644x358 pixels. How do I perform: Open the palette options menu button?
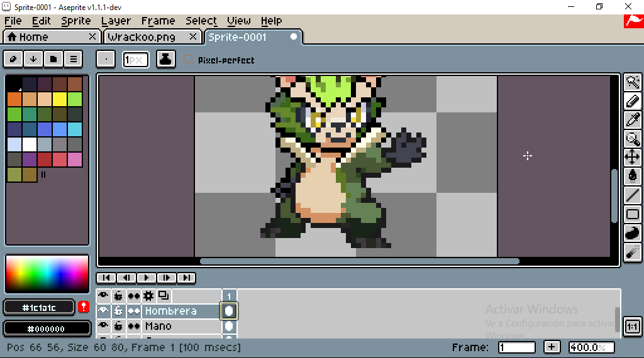click(74, 59)
